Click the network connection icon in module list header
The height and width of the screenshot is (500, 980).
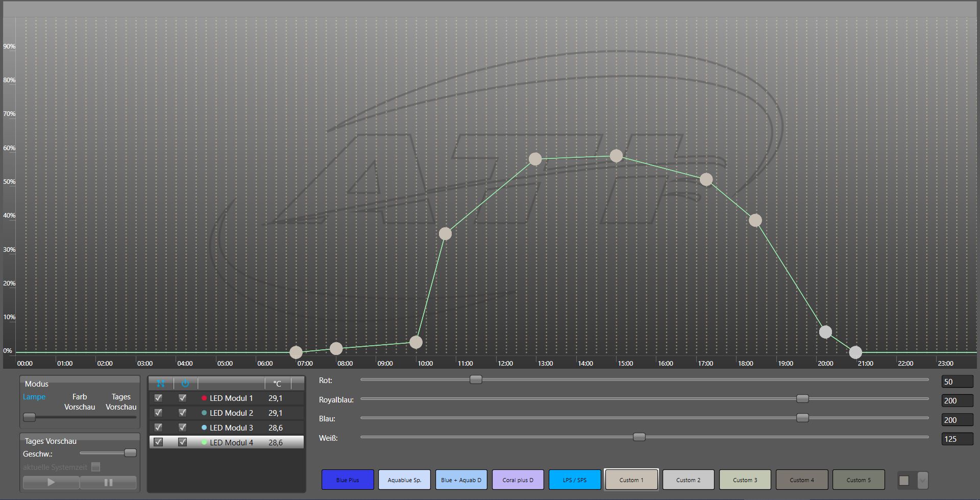click(x=161, y=383)
